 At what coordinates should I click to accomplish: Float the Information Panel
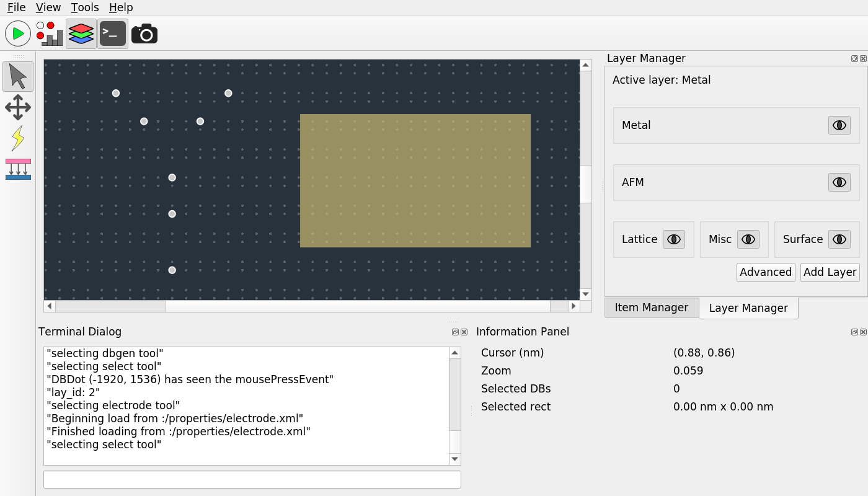[854, 332]
